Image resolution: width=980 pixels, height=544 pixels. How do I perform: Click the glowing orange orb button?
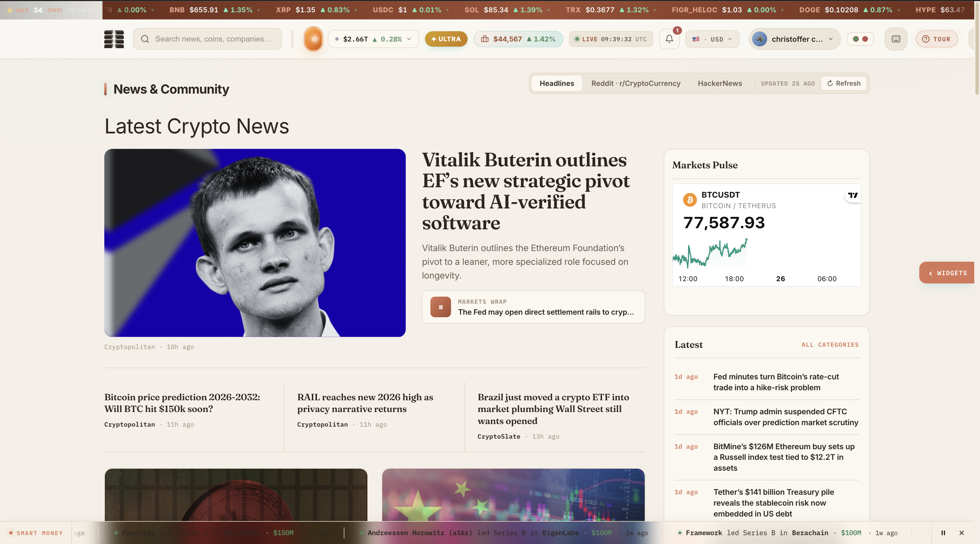pos(313,39)
